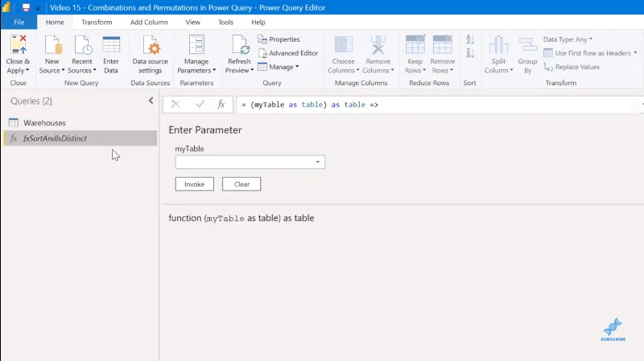Click Keep Rows icon

415,44
